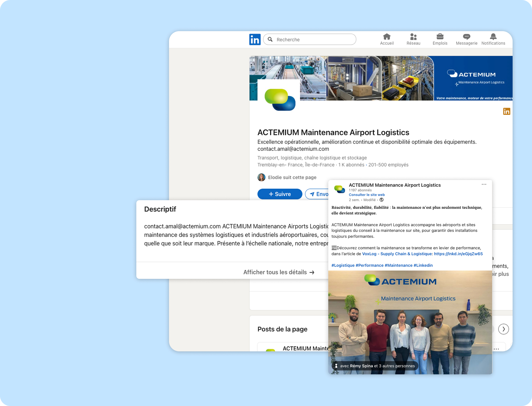Click the Actemium profile logo
This screenshot has height=406, width=532.
280,99
